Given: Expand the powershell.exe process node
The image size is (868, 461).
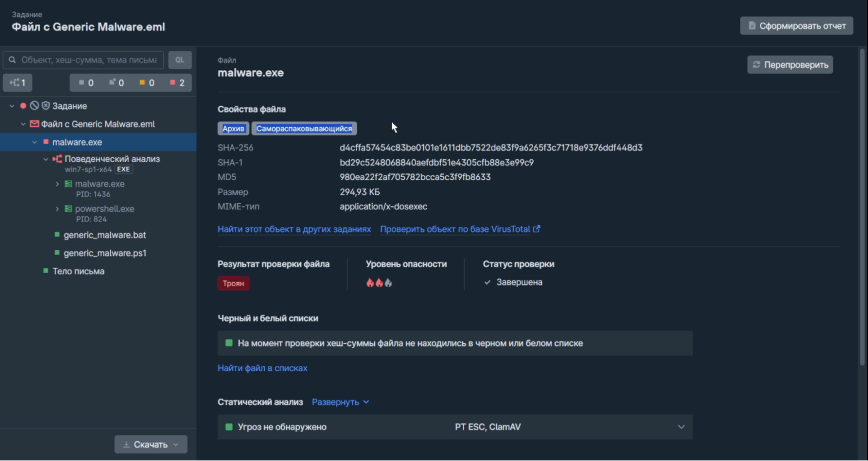Looking at the screenshot, I should point(57,209).
